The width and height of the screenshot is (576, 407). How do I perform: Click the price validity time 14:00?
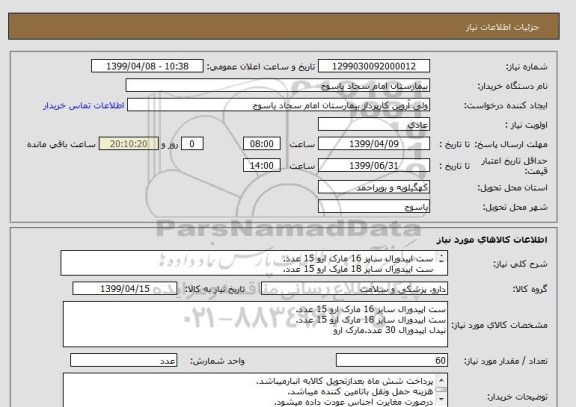[x=262, y=166]
